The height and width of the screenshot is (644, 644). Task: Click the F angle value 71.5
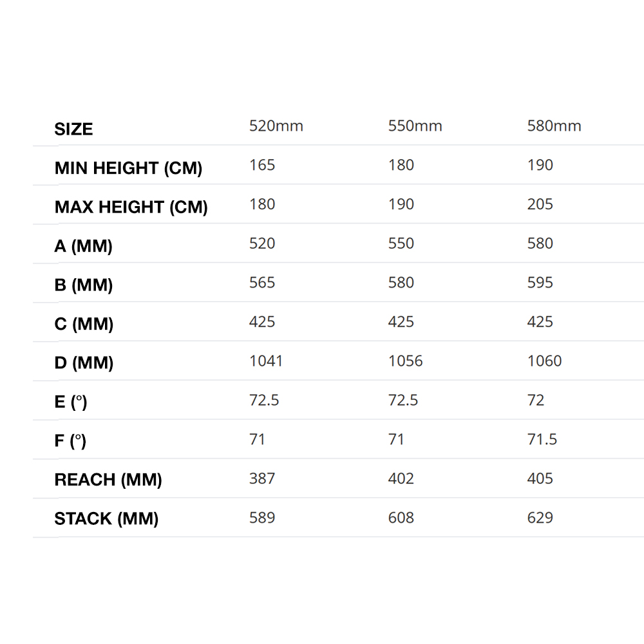tap(542, 440)
